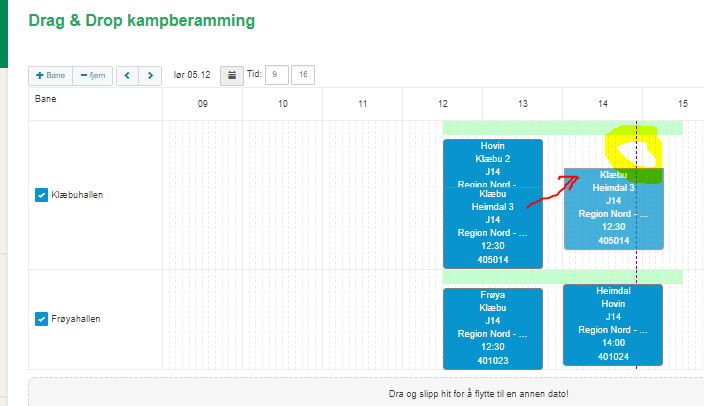Click the 14 hour column header
The image size is (704, 406).
click(602, 104)
